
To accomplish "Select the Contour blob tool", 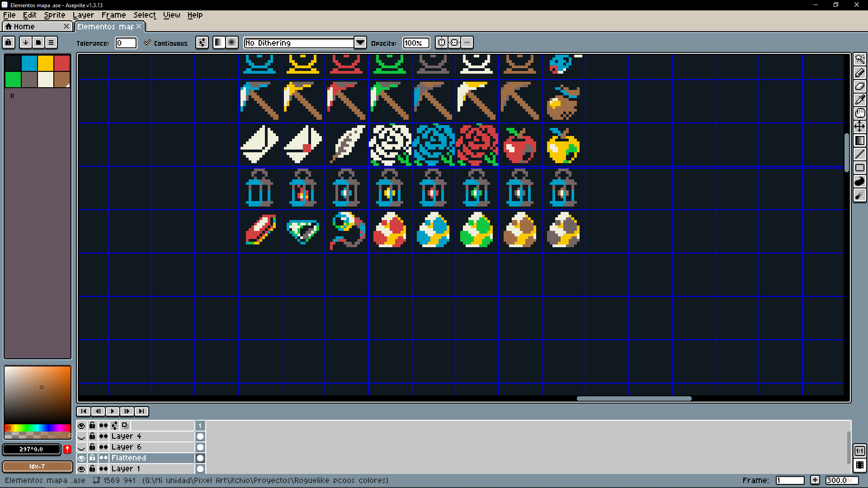I will (859, 181).
